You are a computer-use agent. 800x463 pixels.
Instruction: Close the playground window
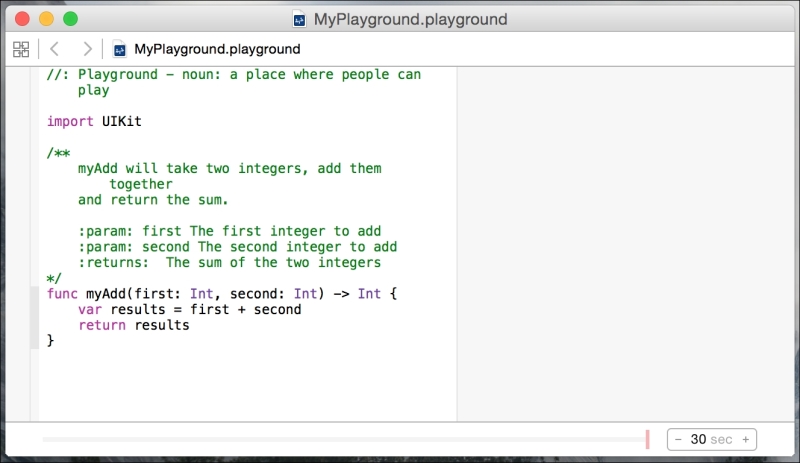pyautogui.click(x=22, y=19)
